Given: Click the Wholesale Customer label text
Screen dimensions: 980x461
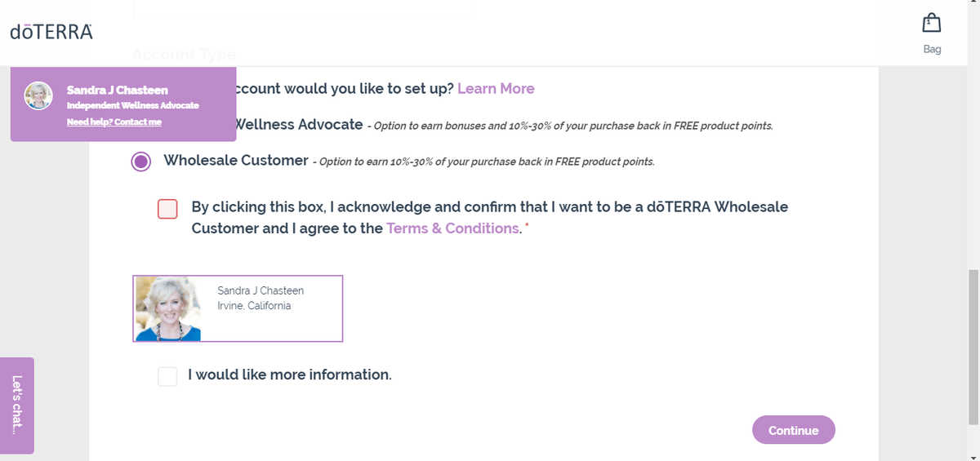Looking at the screenshot, I should pos(236,160).
